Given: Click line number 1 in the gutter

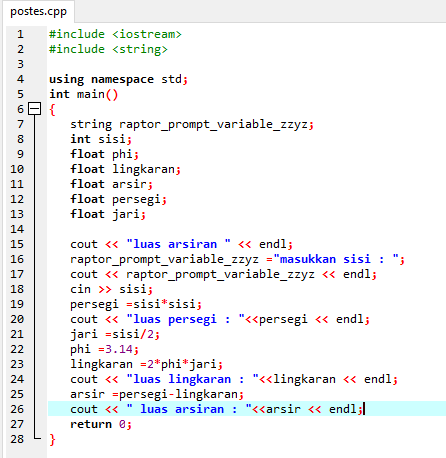Looking at the screenshot, I should tap(21, 34).
